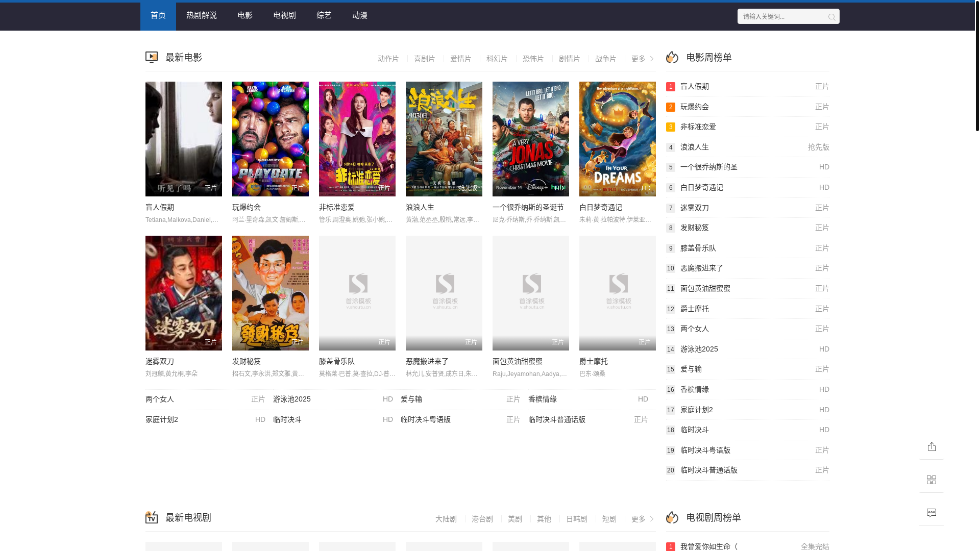Open 综艺 navigation item
The width and height of the screenshot is (980, 551).
324,16
